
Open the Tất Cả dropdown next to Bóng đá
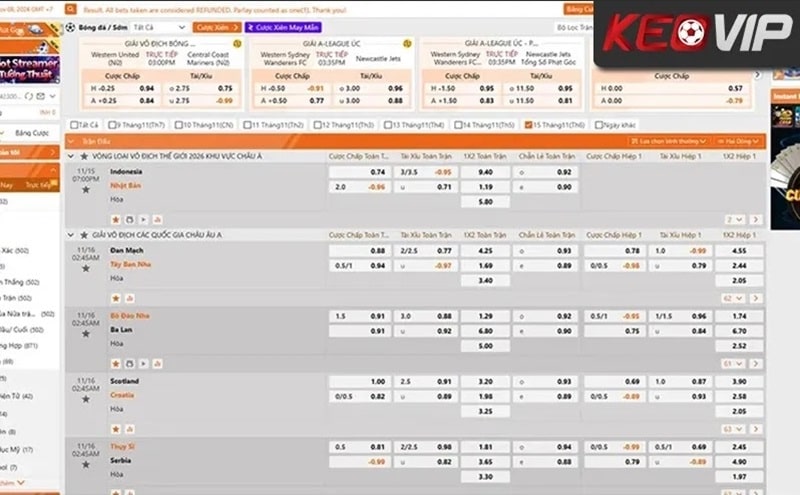coord(160,27)
